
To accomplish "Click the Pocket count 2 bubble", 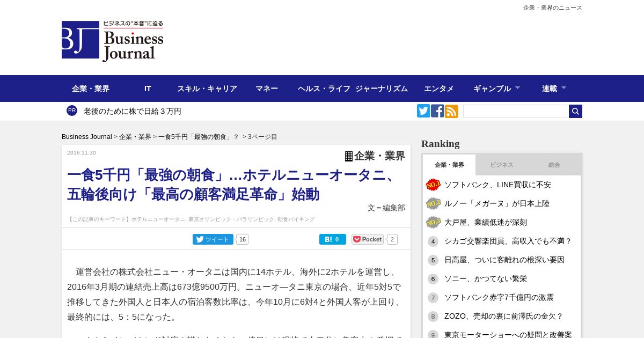I will [x=392, y=239].
